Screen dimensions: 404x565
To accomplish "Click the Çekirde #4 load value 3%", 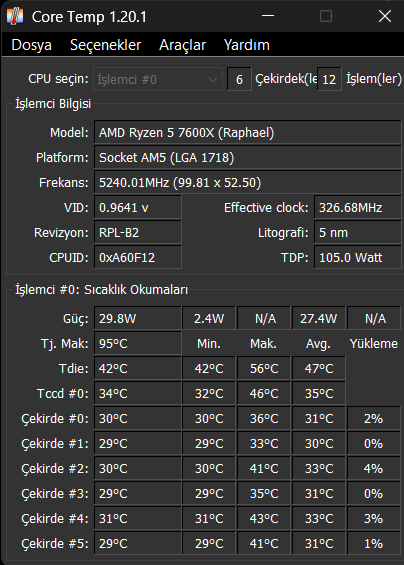I will pos(374,518).
